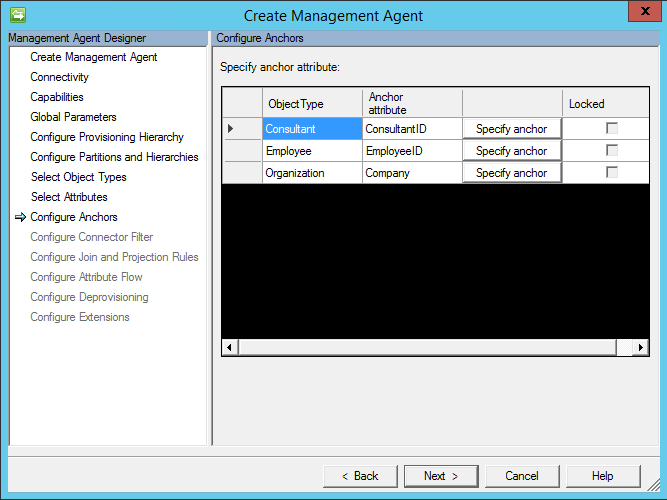667x500 pixels.
Task: Open the Select Object Types step
Action: [x=79, y=177]
